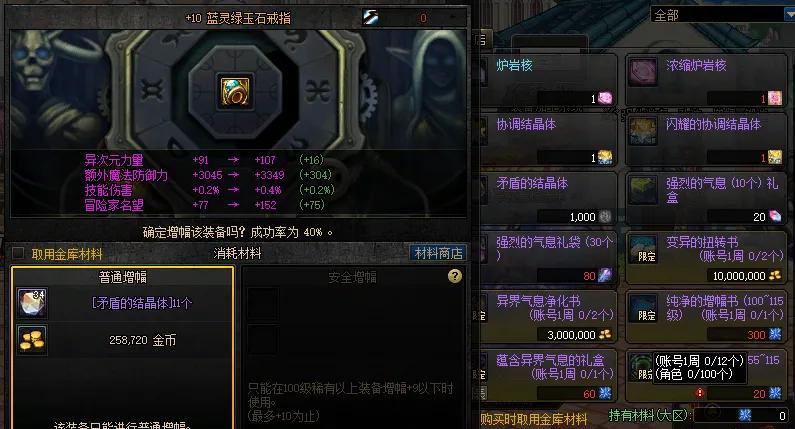This screenshot has height=429, width=795.
Task: Click the 蕴含异界气息的礼盒 shop entry
Action: 548,376
